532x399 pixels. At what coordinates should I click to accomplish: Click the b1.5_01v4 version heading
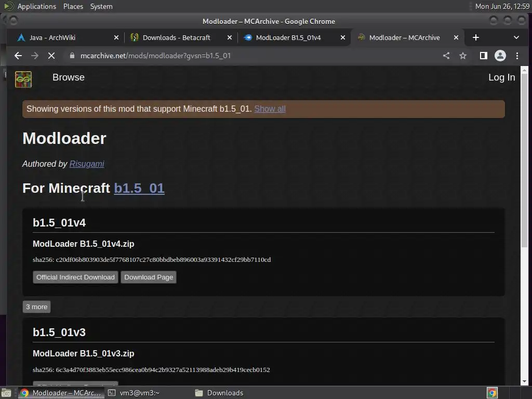[59, 222]
